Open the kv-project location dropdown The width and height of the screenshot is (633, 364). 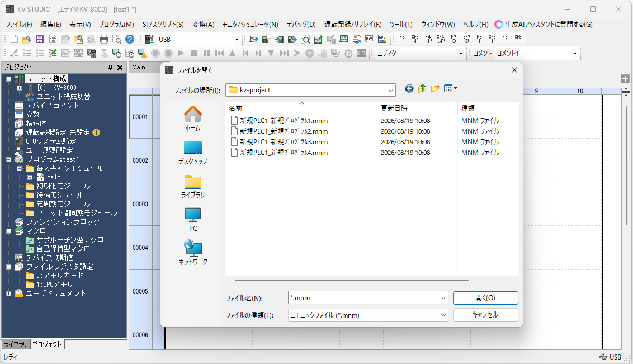pos(390,90)
